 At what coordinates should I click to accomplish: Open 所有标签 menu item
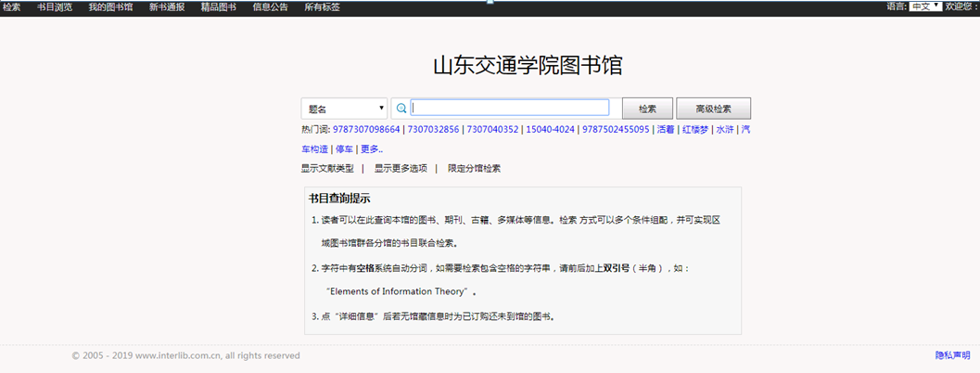point(322,6)
